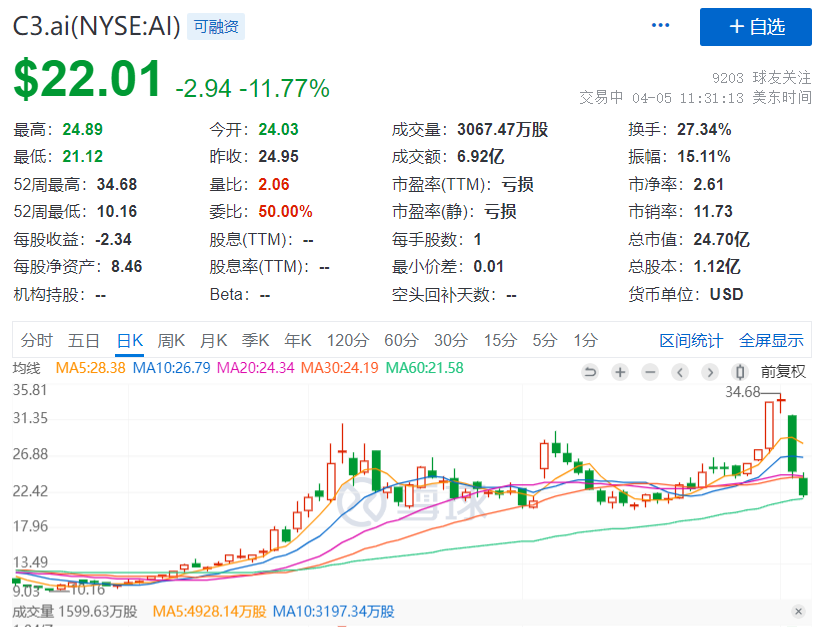The width and height of the screenshot is (823, 627).
Task: Click the 52周最高 34.68 value
Action: tap(117, 185)
